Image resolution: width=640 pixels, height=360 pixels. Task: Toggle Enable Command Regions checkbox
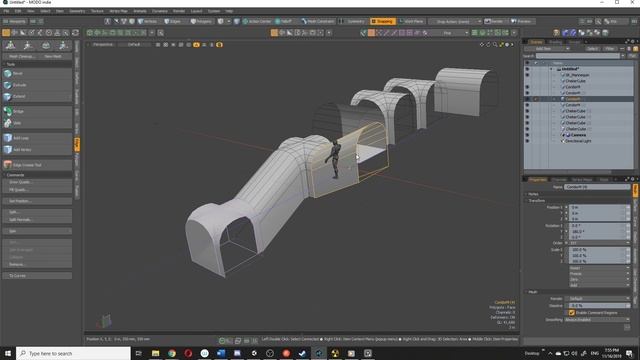(x=571, y=313)
